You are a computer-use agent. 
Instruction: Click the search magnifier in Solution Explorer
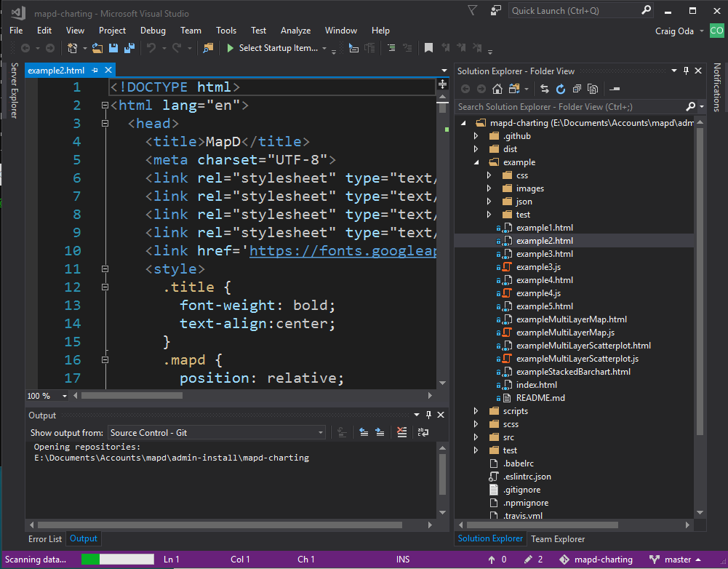pyautogui.click(x=691, y=107)
